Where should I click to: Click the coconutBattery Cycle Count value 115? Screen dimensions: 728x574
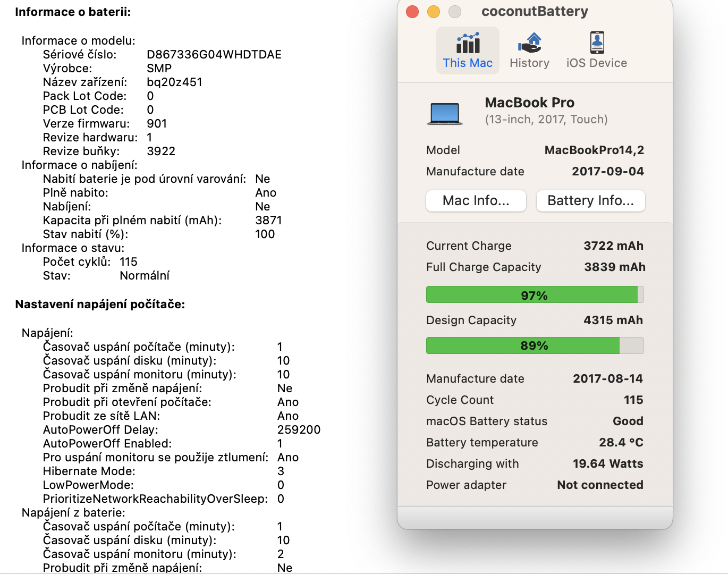633,400
